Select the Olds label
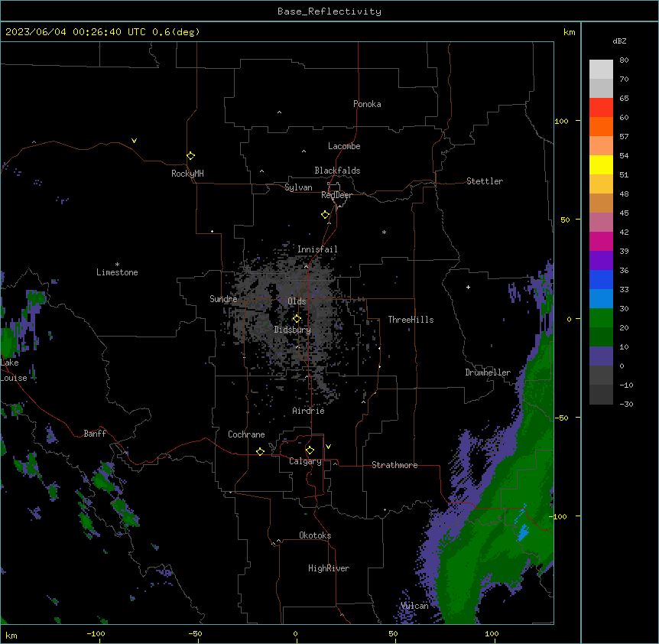This screenshot has height=644, width=659. [x=297, y=301]
